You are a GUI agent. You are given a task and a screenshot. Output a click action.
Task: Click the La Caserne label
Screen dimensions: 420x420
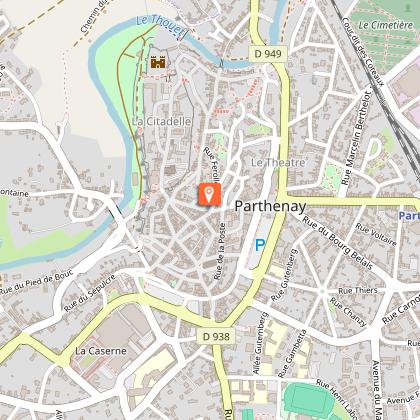pyautogui.click(x=101, y=351)
